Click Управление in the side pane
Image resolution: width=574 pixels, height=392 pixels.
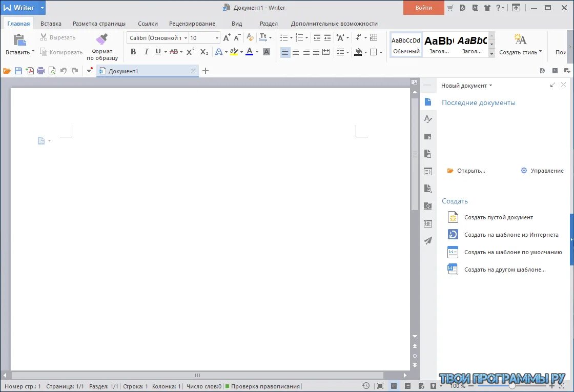coord(542,171)
